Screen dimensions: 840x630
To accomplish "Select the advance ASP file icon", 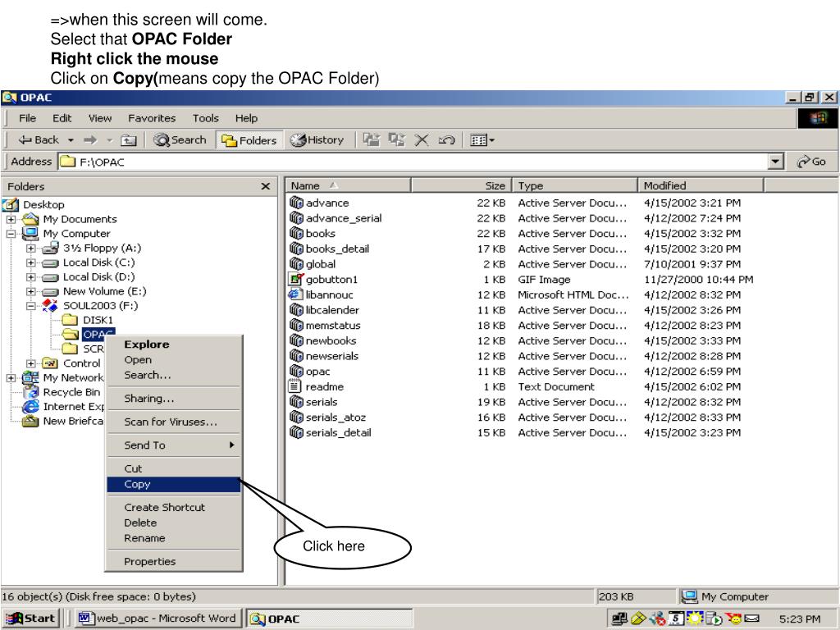I will [x=296, y=203].
